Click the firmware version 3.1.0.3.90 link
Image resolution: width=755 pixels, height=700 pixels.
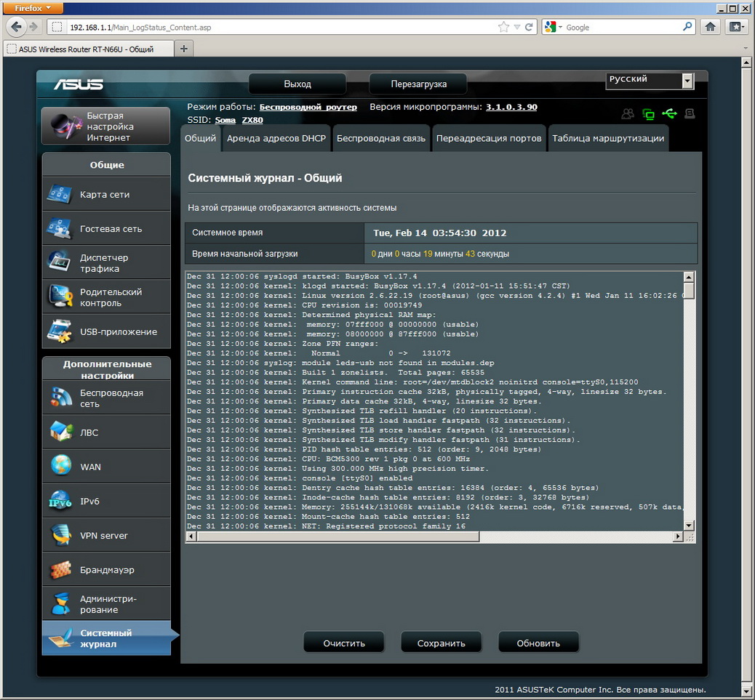(511, 107)
